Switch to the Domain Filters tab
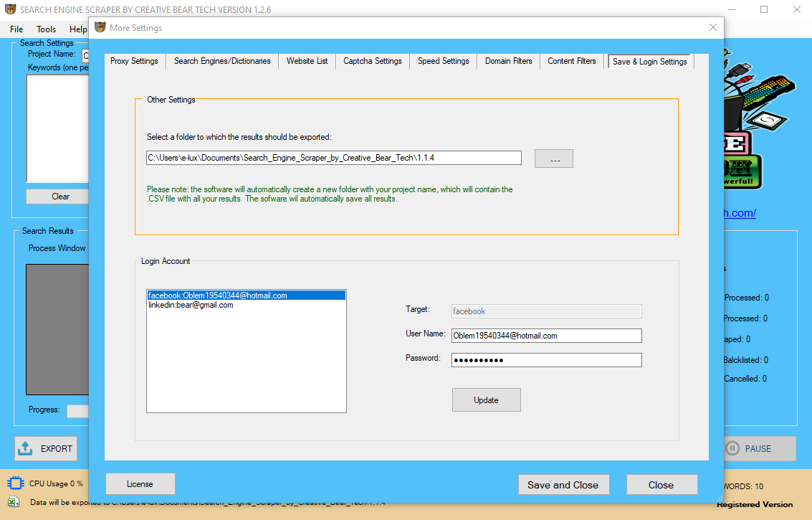 tap(508, 61)
